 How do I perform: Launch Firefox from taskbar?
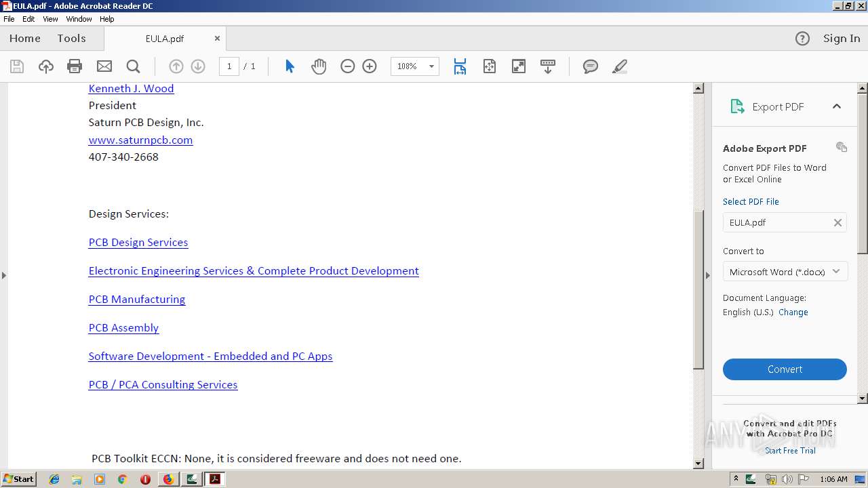pyautogui.click(x=168, y=479)
